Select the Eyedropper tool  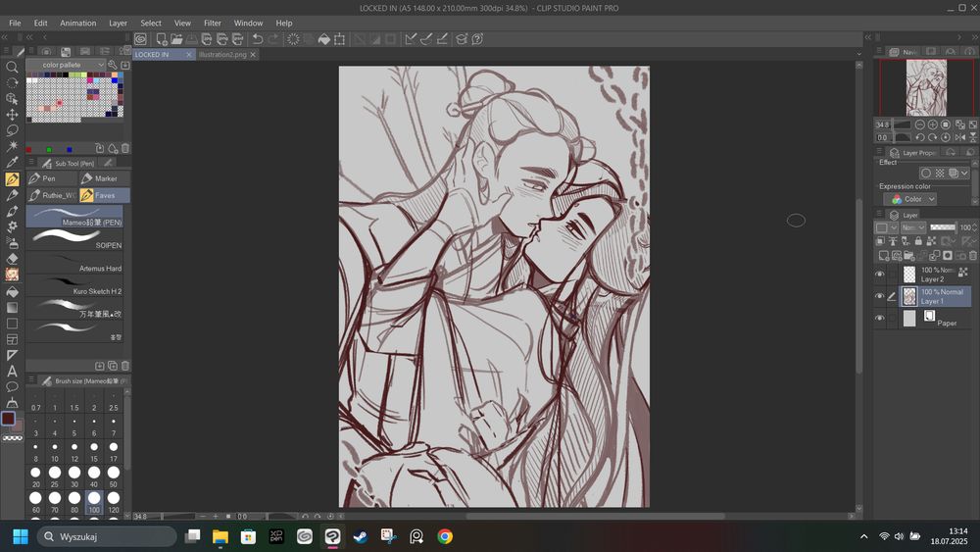[11, 162]
